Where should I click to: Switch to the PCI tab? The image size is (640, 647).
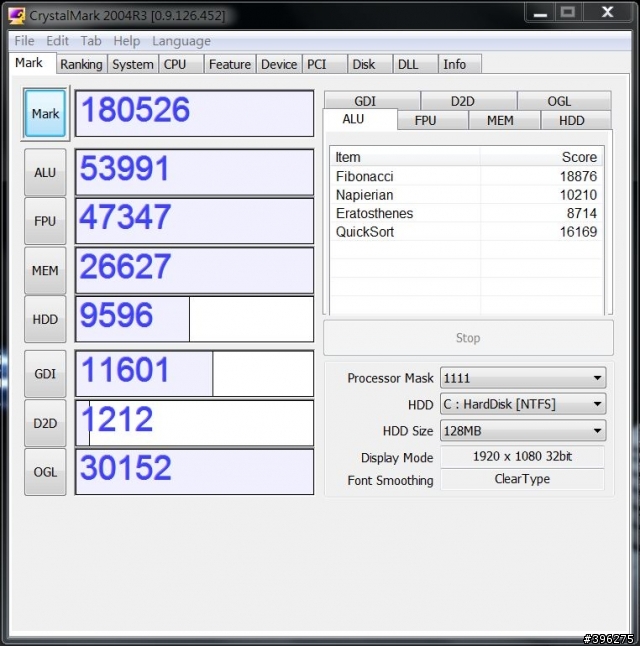click(x=324, y=64)
